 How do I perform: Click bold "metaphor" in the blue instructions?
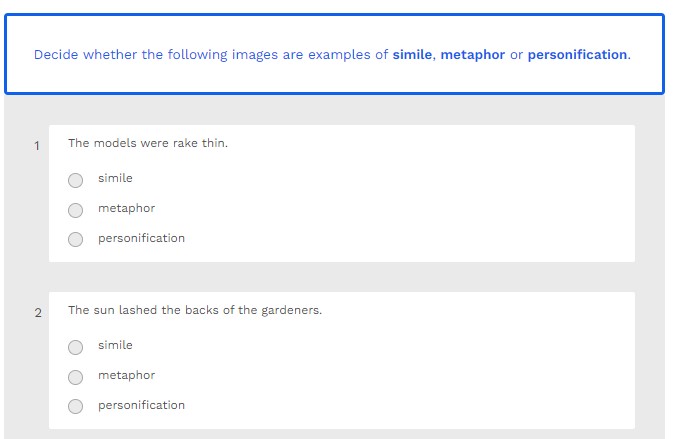coord(473,55)
